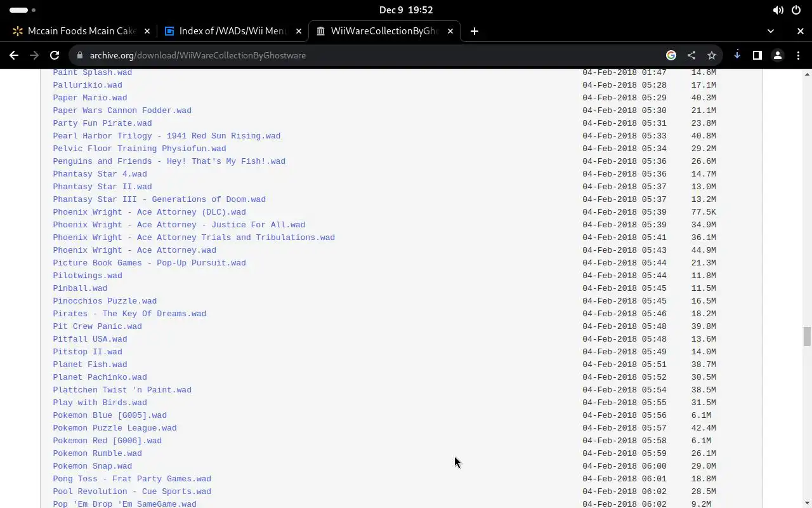Download Play with Birds.wad
The height and width of the screenshot is (508, 812).
coord(100,403)
